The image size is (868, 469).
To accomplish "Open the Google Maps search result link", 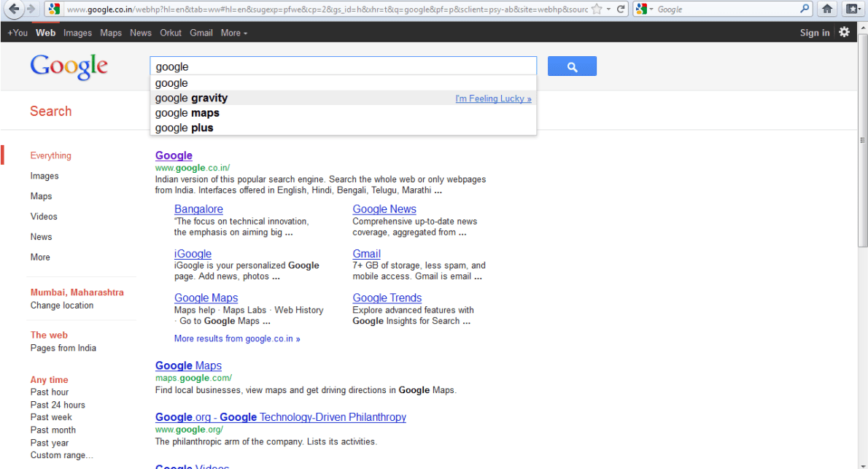I will [x=188, y=365].
